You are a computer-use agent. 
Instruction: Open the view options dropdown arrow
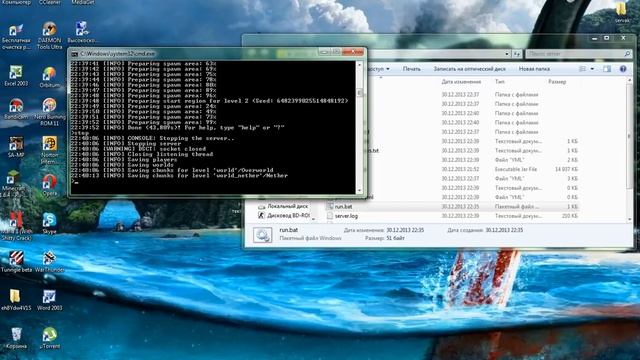pyautogui.click(x=592, y=69)
